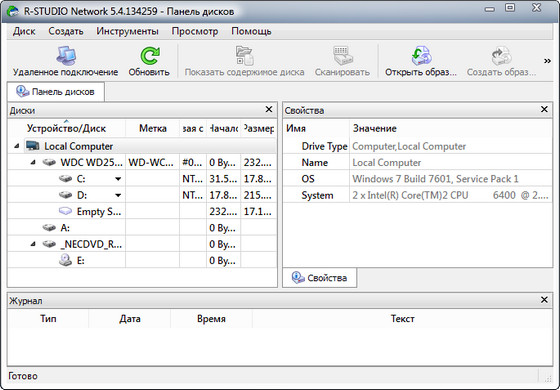Open the Инструменты menu
The height and width of the screenshot is (390, 560).
coord(127,31)
